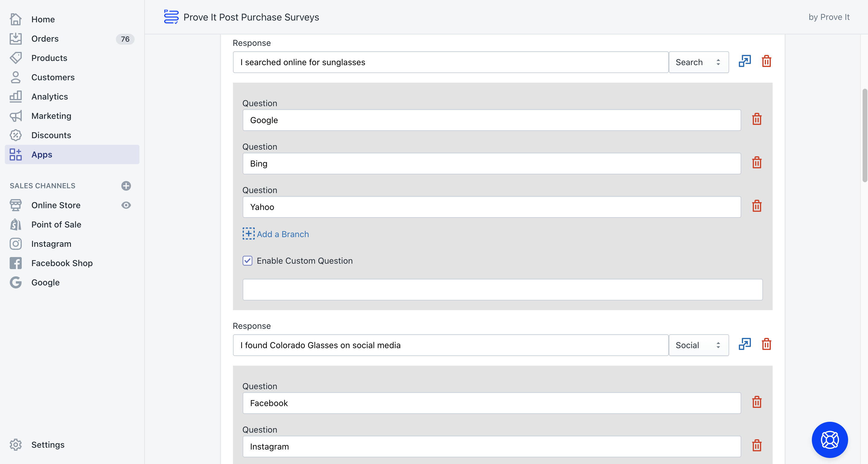Open the Settings page
The width and height of the screenshot is (868, 464).
(47, 444)
